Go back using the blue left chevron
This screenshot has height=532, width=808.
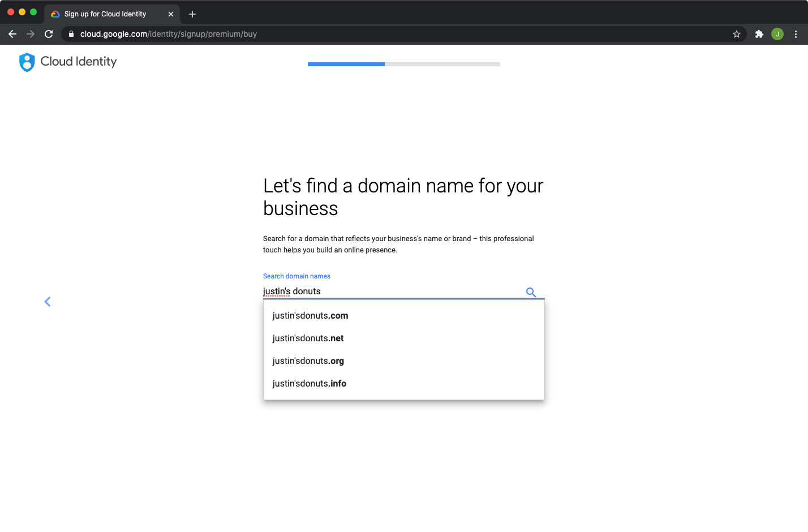48,302
